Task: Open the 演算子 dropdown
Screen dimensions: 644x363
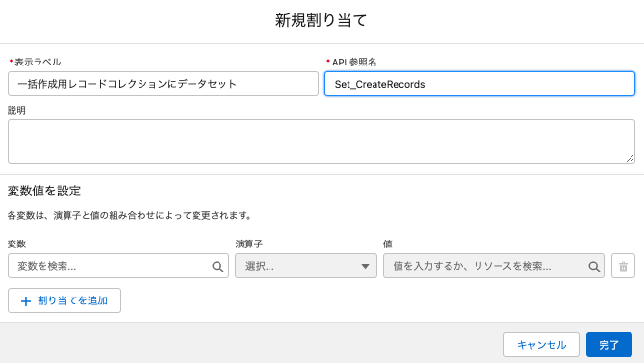Action: pos(306,266)
